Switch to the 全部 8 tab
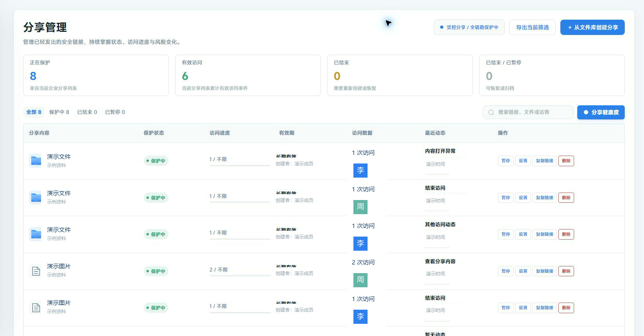 (x=34, y=112)
